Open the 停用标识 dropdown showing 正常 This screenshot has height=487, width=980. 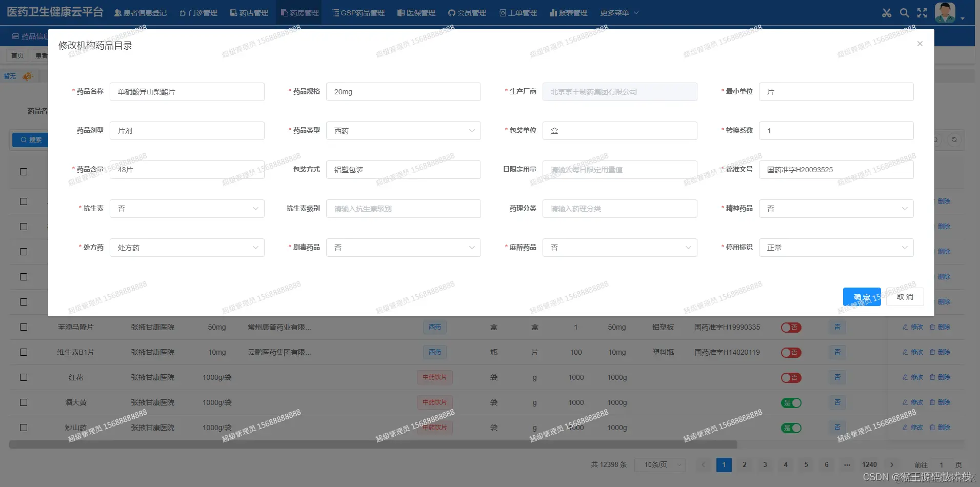point(836,248)
